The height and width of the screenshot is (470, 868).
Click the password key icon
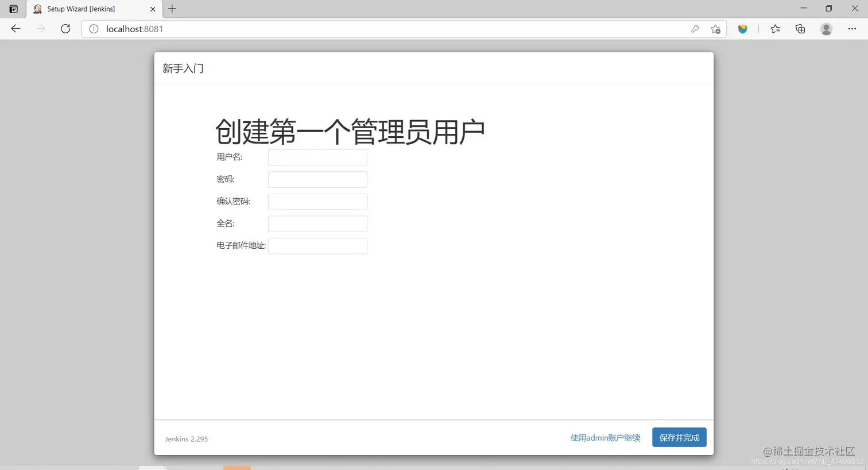coord(695,29)
